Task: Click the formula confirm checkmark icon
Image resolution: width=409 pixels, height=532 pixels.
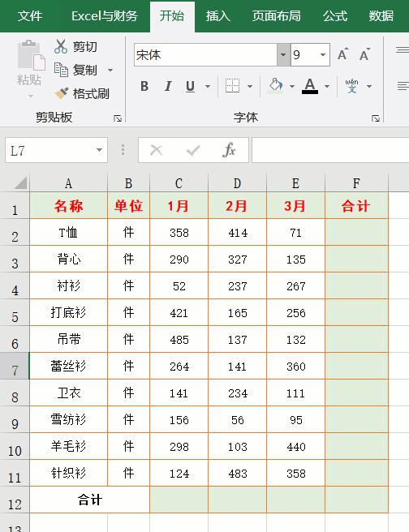Action: click(x=193, y=150)
